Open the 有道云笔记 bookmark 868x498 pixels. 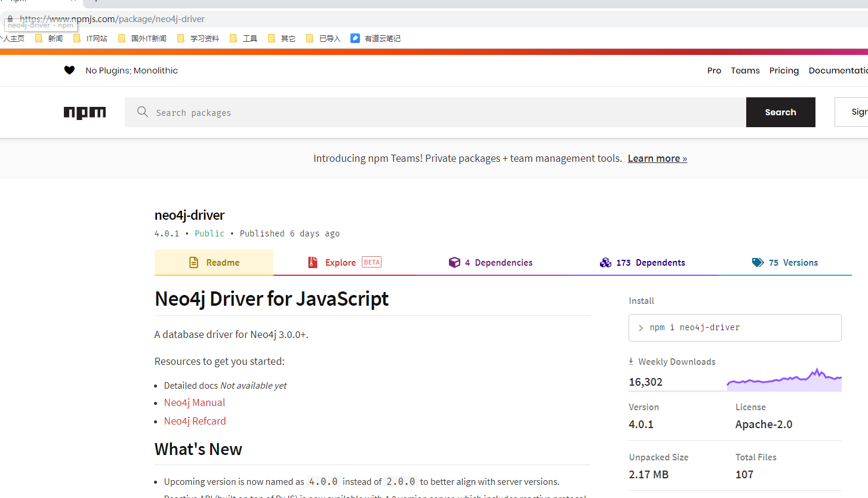pos(376,38)
